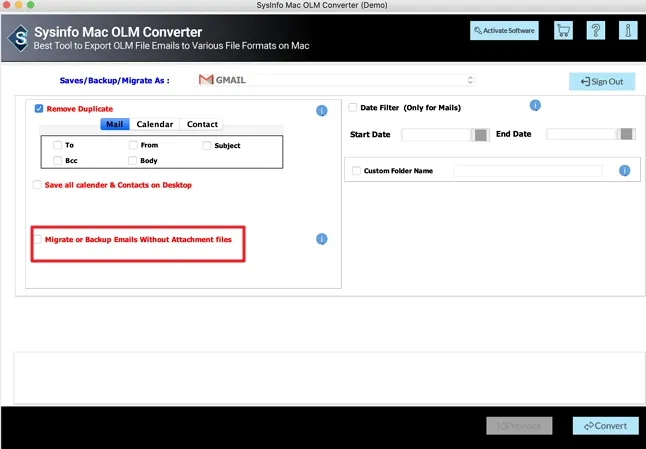Image resolution: width=646 pixels, height=449 pixels.
Task: Switch to the Mail tab
Action: coord(115,124)
